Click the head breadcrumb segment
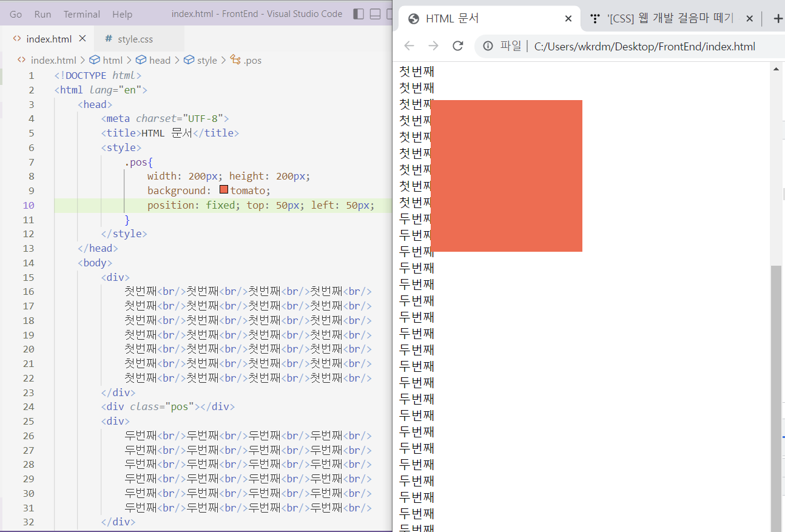Viewport: 785px width, 532px height. 160,60
